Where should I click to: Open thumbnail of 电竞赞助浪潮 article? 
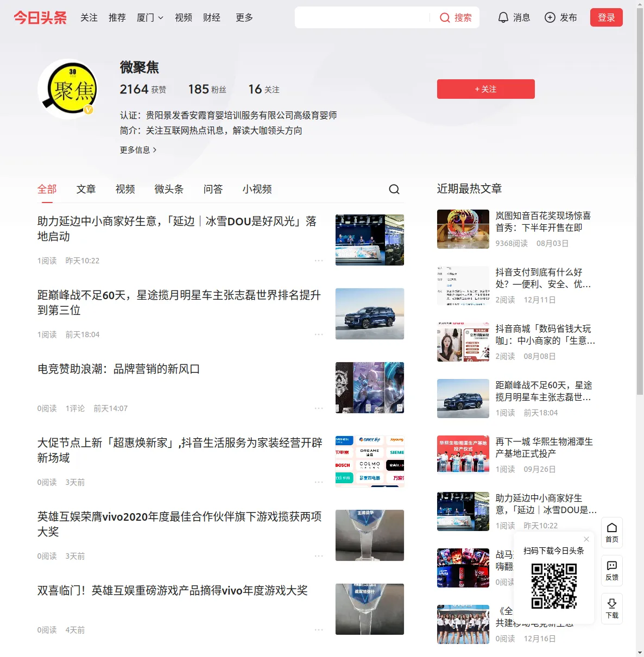370,388
